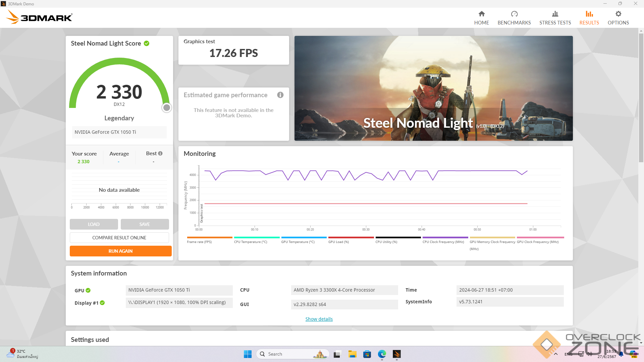The image size is (644, 362).
Task: Switch to the Results tab
Action: pos(589,18)
